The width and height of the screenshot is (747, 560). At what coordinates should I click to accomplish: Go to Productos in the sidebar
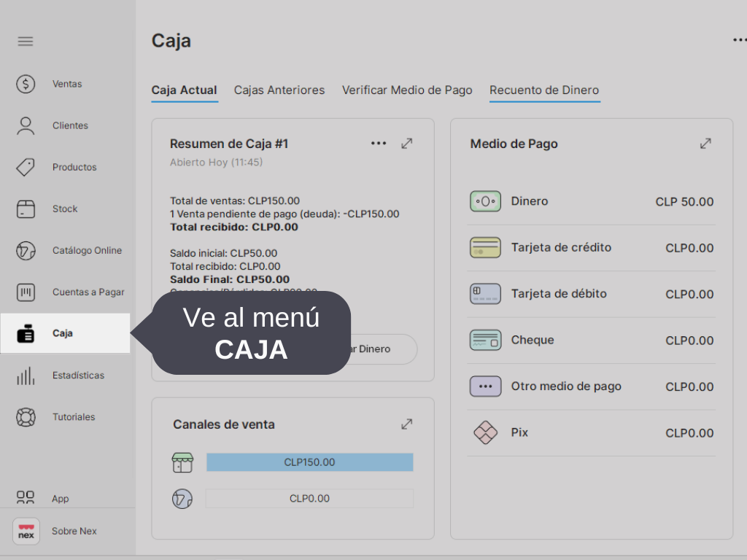(74, 167)
